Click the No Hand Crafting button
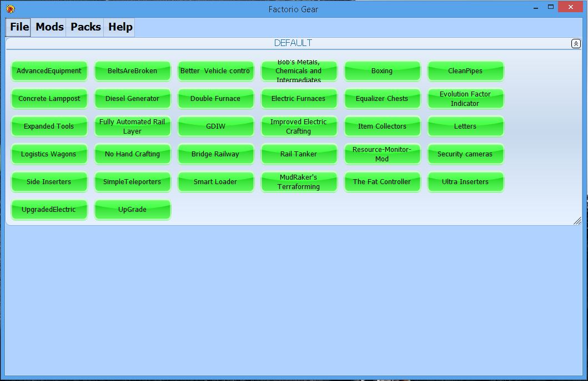Image resolution: width=588 pixels, height=381 pixels. [132, 154]
